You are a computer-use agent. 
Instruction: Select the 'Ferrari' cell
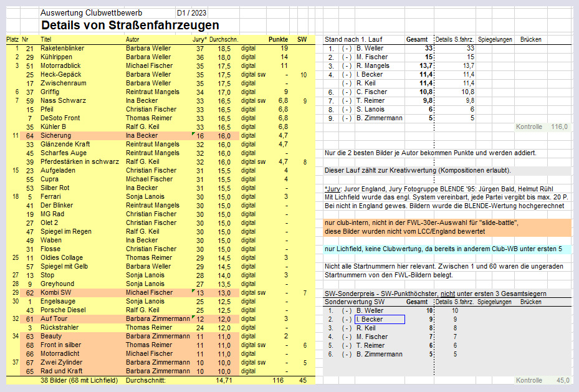[x=50, y=197]
